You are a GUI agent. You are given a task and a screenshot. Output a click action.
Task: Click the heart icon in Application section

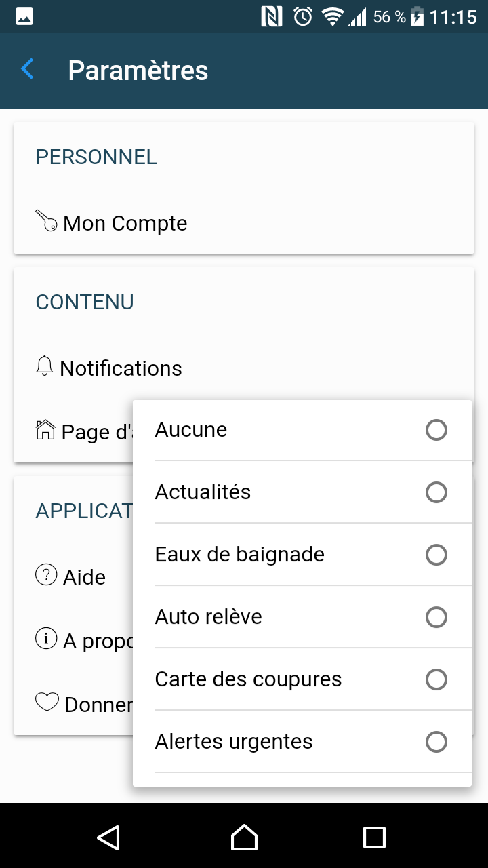(x=47, y=703)
